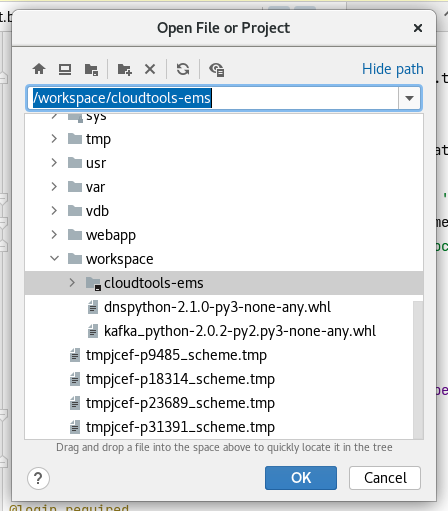Create a new folder with the toolbar icon
This screenshot has height=511, width=448.
tap(124, 70)
